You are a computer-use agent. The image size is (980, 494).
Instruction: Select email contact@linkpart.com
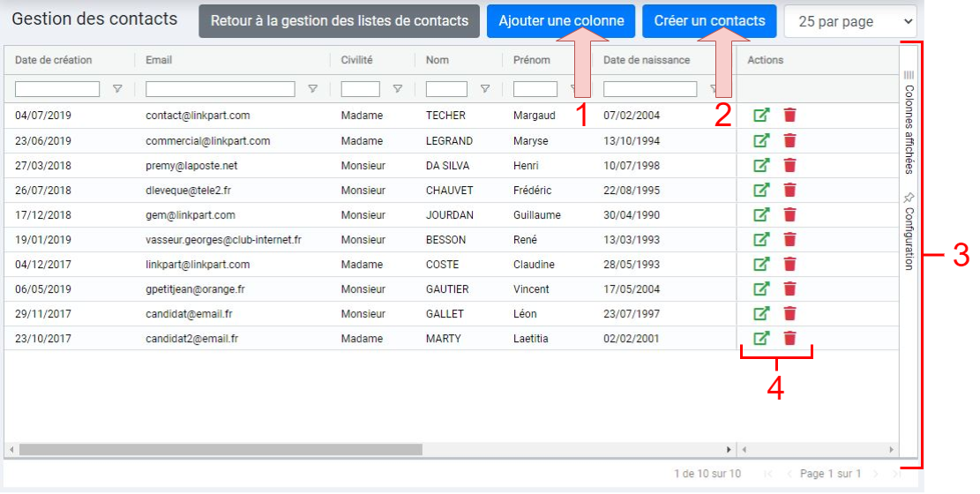(x=198, y=116)
